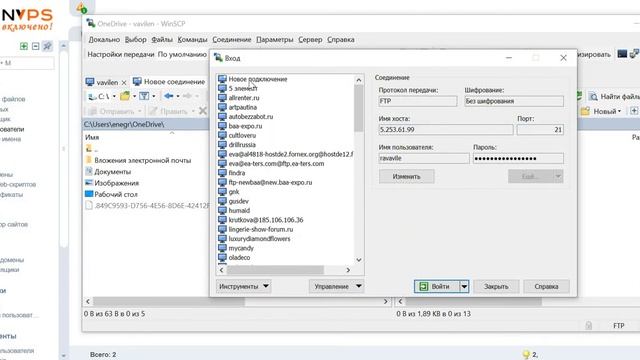
Task: Select the gnk site entry
Action: (x=234, y=192)
